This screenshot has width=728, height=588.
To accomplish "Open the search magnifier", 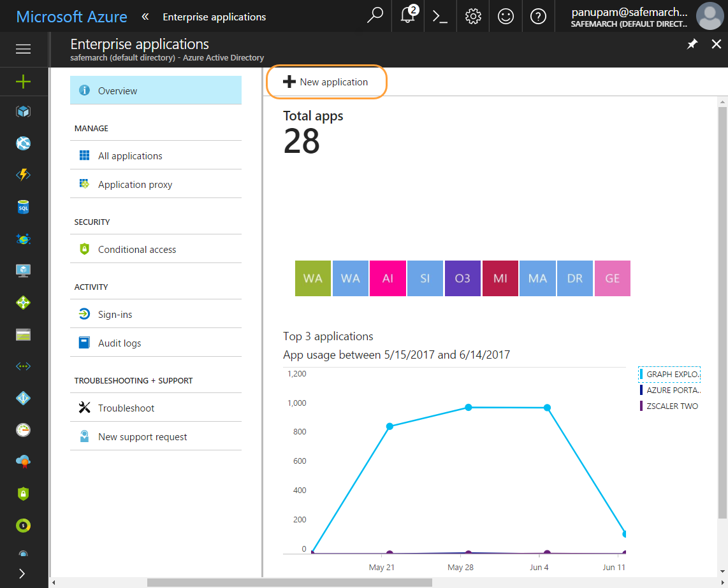I will tap(375, 16).
